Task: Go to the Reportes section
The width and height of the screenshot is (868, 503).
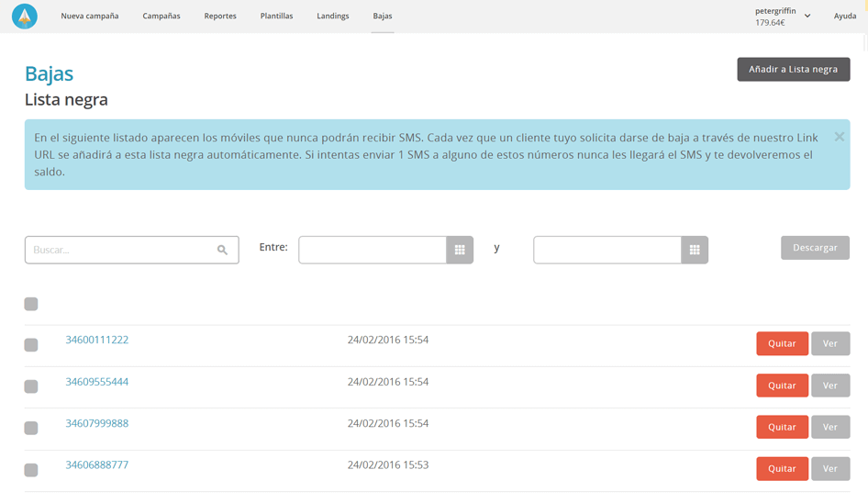Action: (220, 17)
